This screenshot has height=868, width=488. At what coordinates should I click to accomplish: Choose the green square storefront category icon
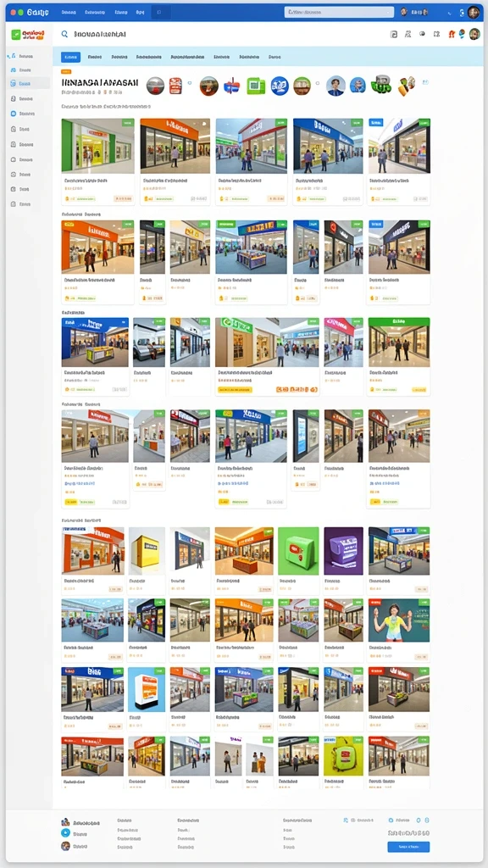(x=256, y=86)
